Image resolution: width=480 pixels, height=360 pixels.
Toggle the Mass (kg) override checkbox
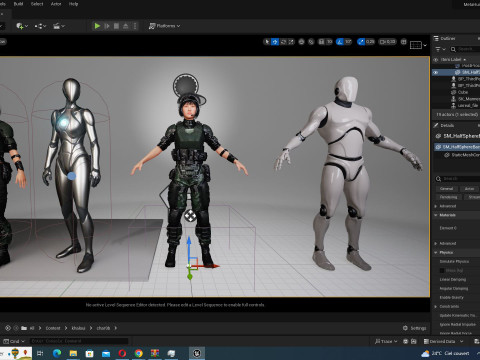tap(442, 270)
